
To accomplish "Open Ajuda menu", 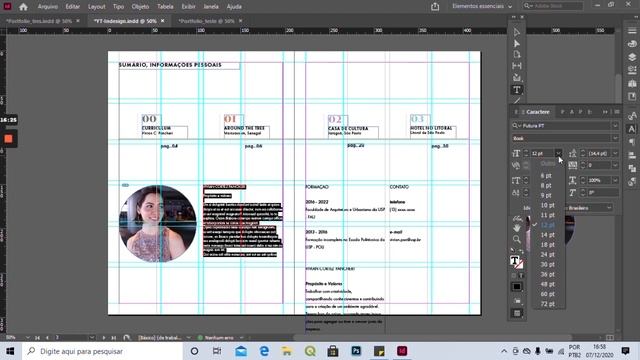I will [234, 7].
